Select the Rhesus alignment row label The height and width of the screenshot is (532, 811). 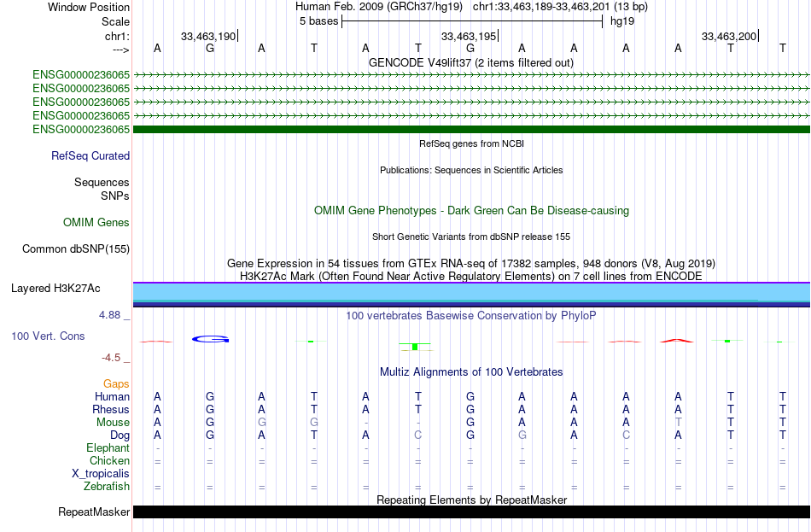tap(111, 409)
